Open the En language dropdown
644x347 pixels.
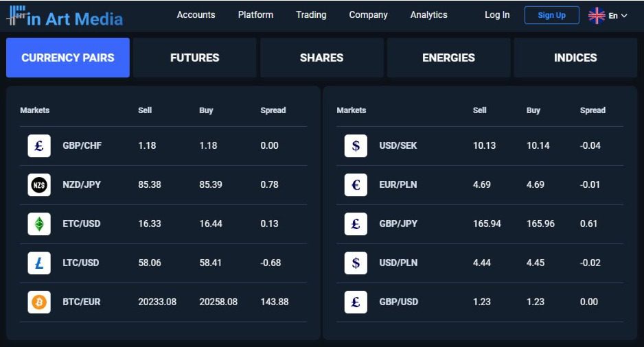click(608, 15)
